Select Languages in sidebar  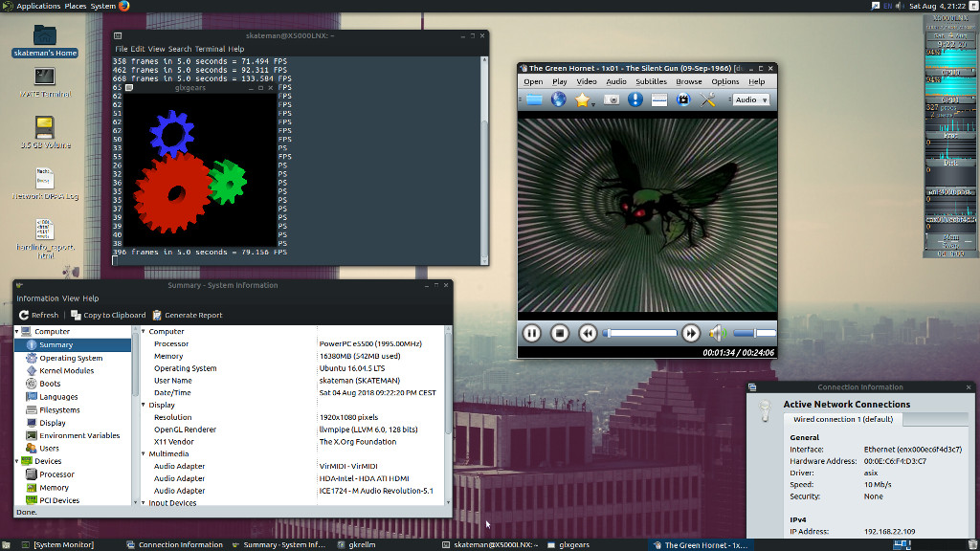[x=58, y=397]
